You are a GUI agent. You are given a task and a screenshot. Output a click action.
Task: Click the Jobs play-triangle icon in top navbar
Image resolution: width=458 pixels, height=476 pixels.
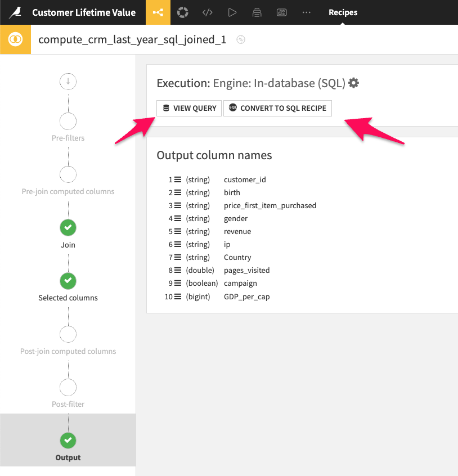click(x=232, y=12)
